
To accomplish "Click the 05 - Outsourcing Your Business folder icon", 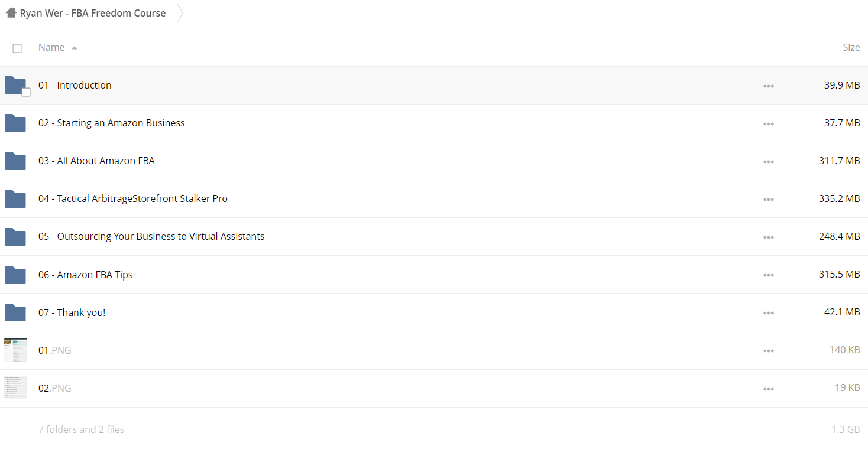I will click(15, 236).
